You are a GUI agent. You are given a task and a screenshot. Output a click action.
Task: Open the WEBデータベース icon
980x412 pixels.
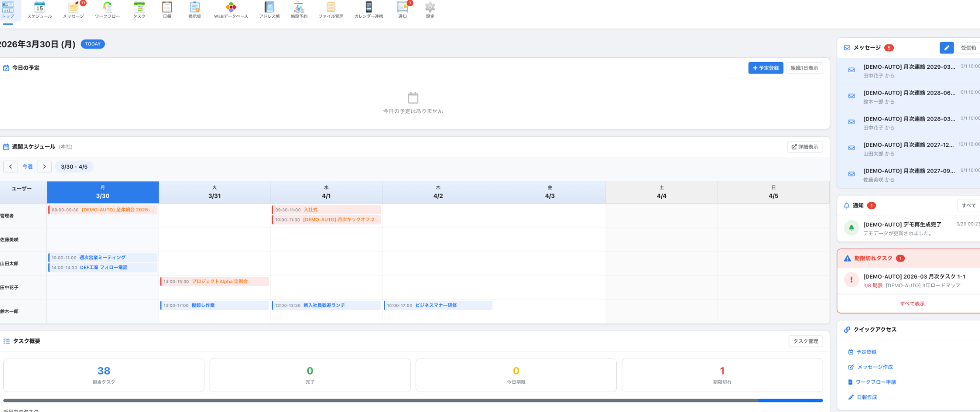click(x=231, y=7)
